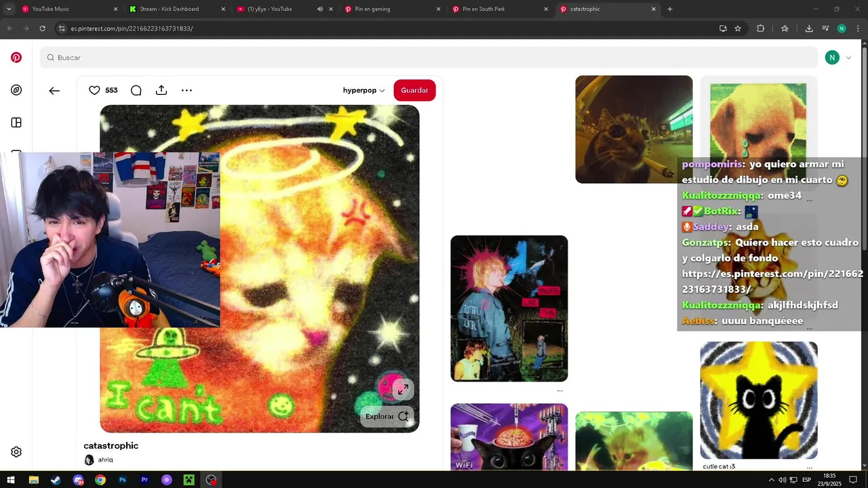Open more options three-dot menu on pin
The height and width of the screenshot is (488, 868).
coord(186,90)
